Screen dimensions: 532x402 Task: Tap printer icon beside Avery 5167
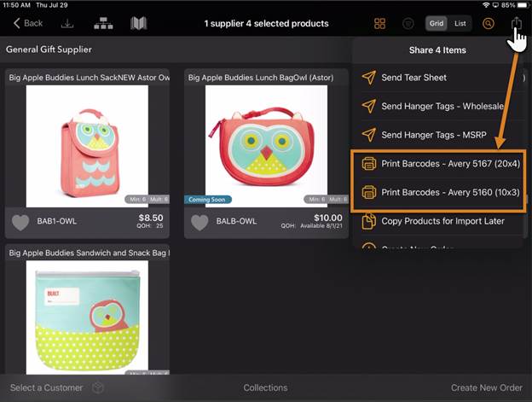369,164
